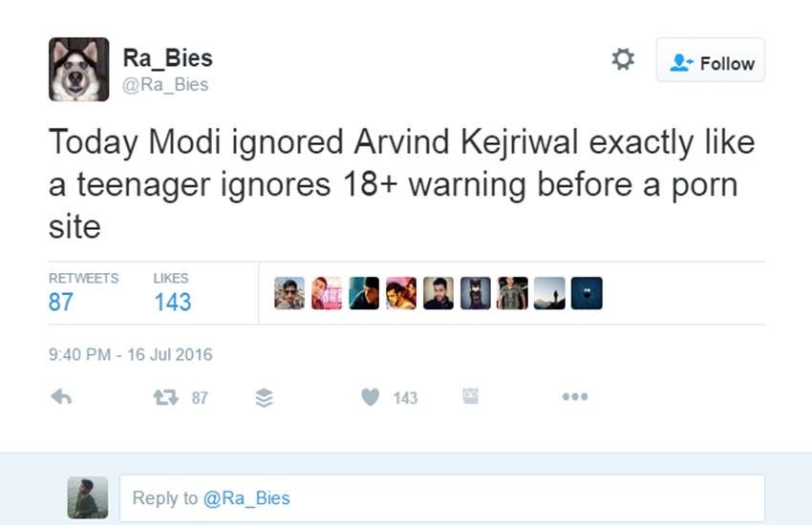Click the Reply to @Ra_Bies field
The height and width of the screenshot is (525, 812).
[x=441, y=498]
